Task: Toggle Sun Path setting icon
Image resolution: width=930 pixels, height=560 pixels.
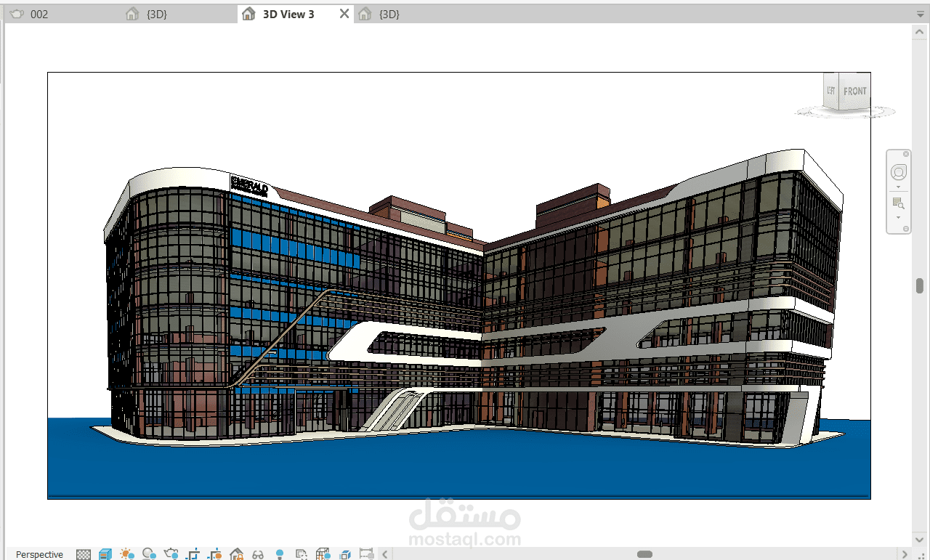Action: point(127,554)
